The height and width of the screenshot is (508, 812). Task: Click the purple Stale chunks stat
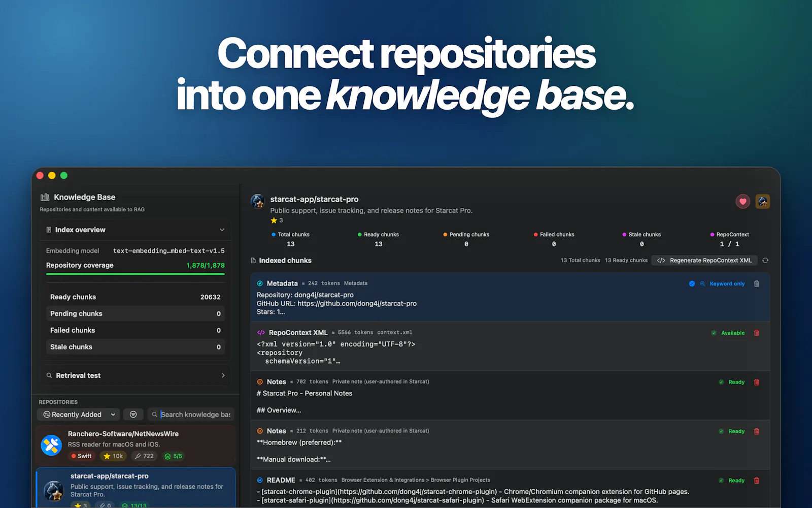pyautogui.click(x=642, y=239)
